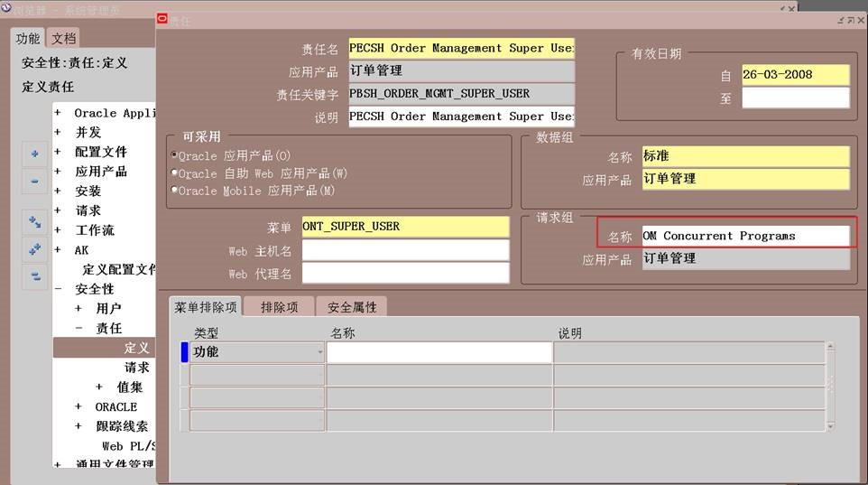Click the collapse-all icon at the sidebar bottom
Screen dimensions: 868x485
pos(34,276)
